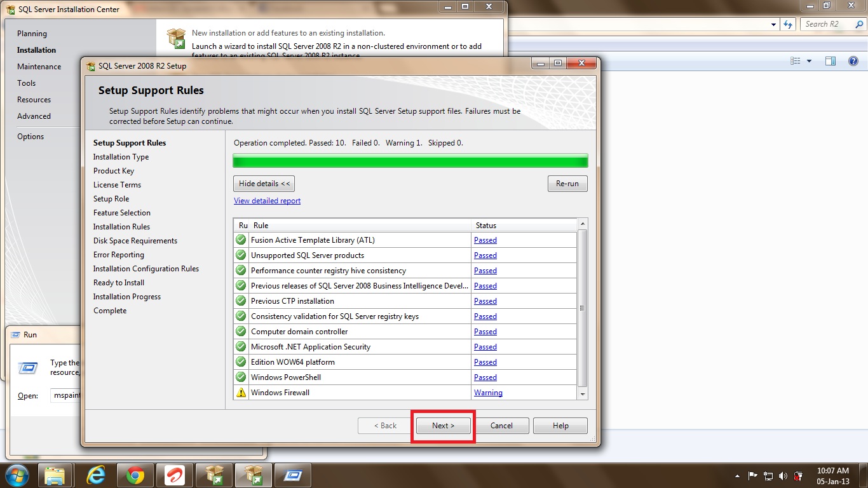Screen dimensions: 868x488
Task: Click green check icon beside Windows PowerShell
Action: [x=241, y=377]
